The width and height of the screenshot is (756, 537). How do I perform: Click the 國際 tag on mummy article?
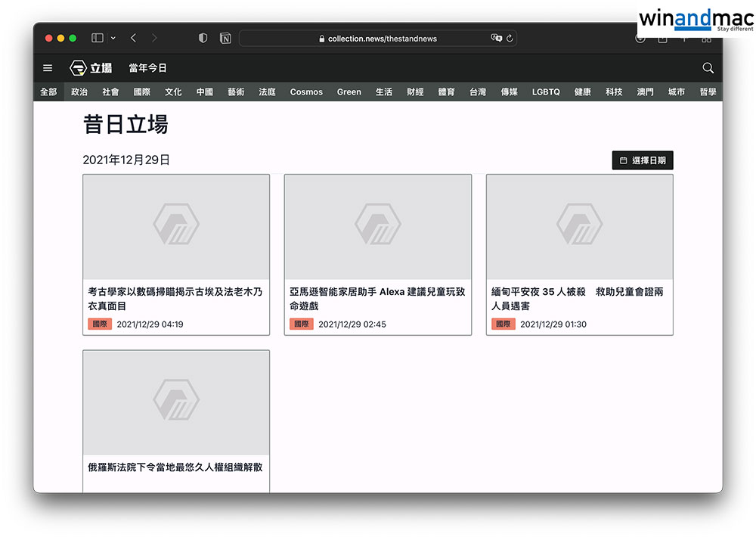tap(100, 324)
